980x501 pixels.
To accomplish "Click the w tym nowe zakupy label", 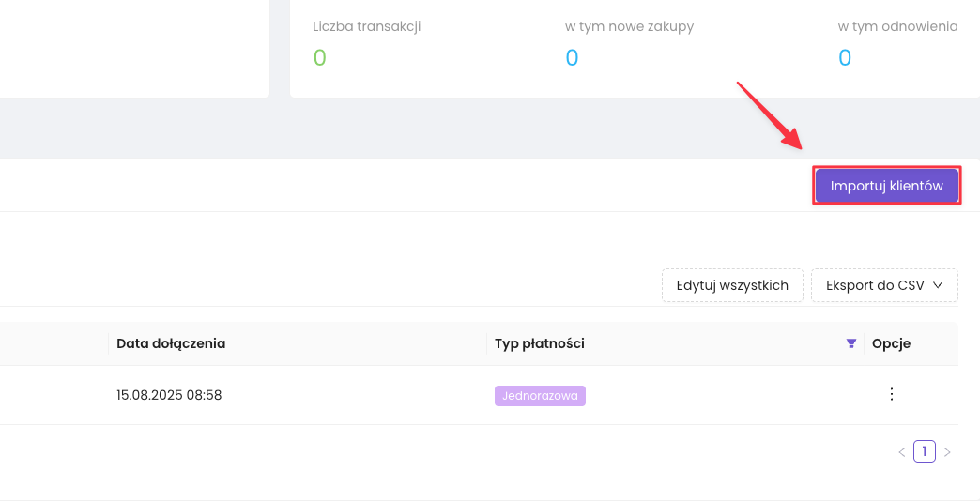I will tap(629, 26).
